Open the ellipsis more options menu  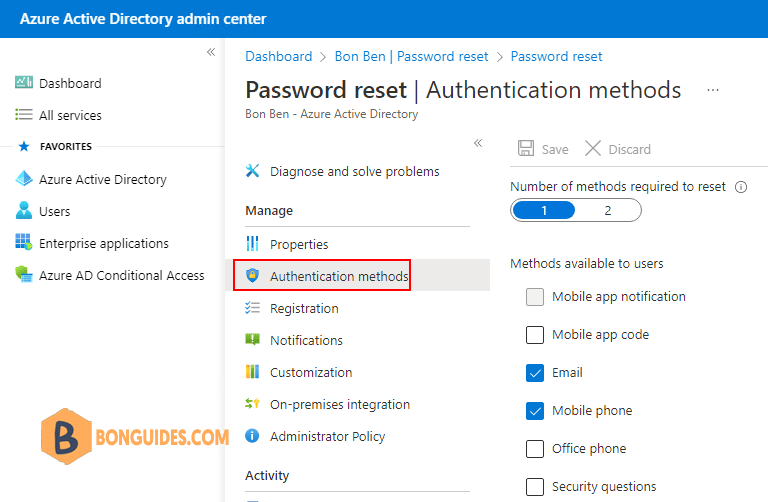click(713, 90)
